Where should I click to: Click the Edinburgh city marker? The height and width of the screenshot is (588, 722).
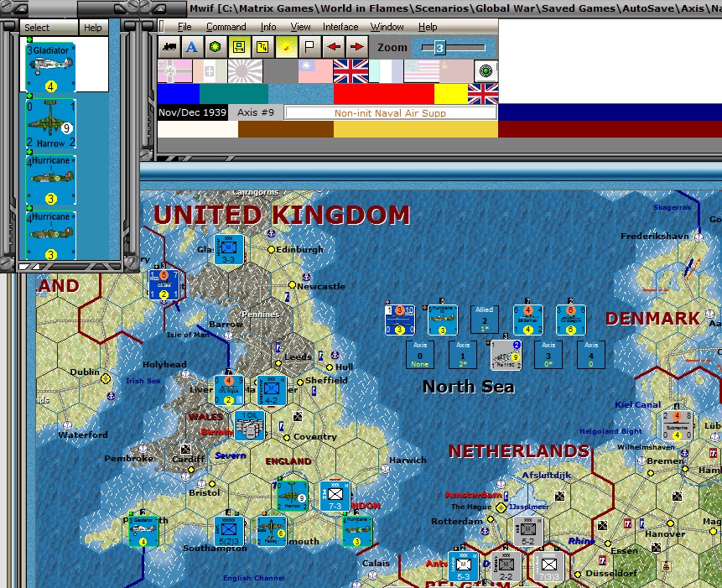[x=271, y=250]
